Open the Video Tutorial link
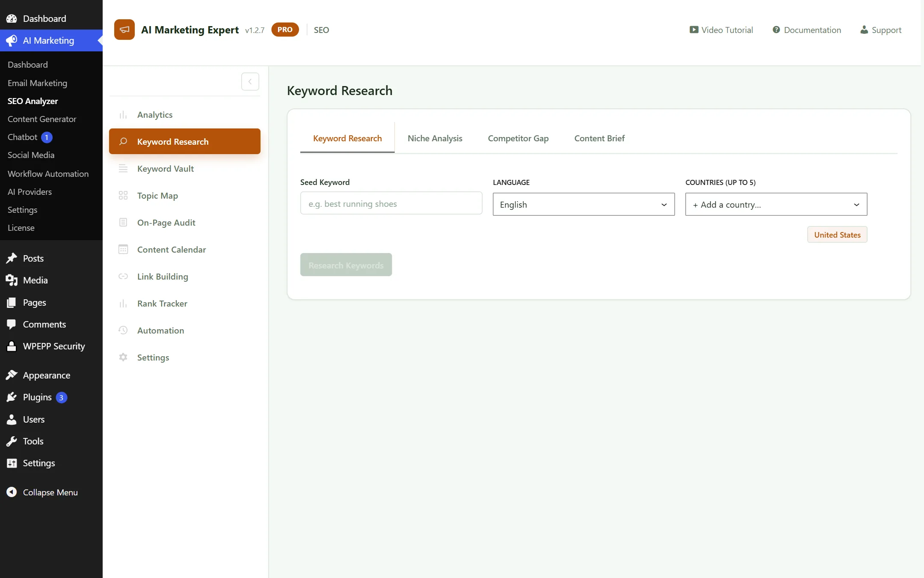 point(721,30)
